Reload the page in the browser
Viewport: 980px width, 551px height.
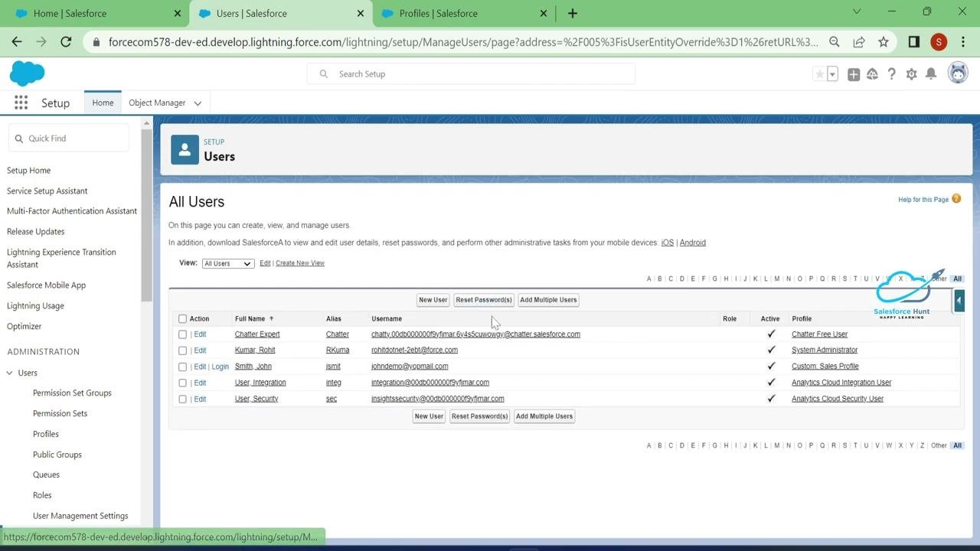[66, 42]
